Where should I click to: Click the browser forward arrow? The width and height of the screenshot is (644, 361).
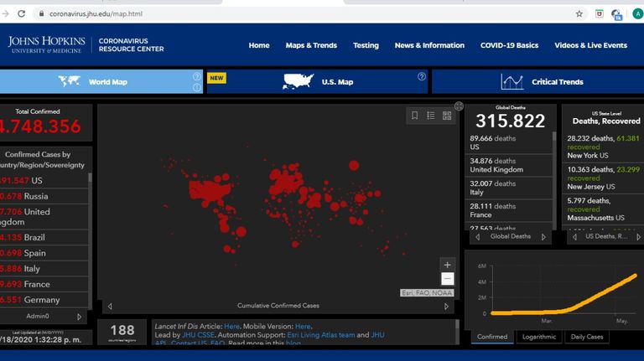click(5, 13)
